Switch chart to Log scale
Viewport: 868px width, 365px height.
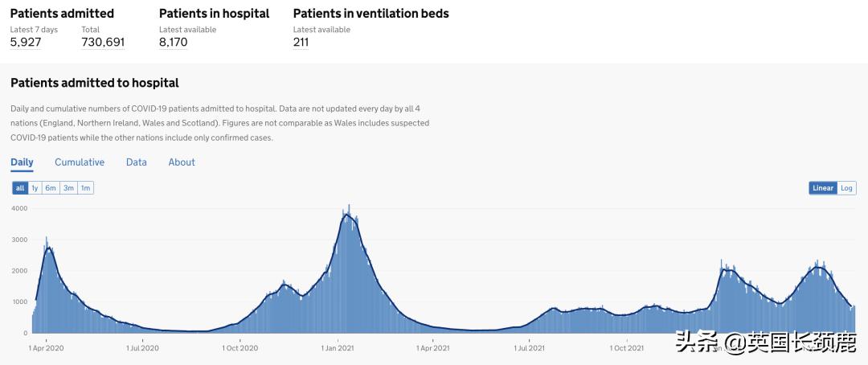(x=846, y=188)
